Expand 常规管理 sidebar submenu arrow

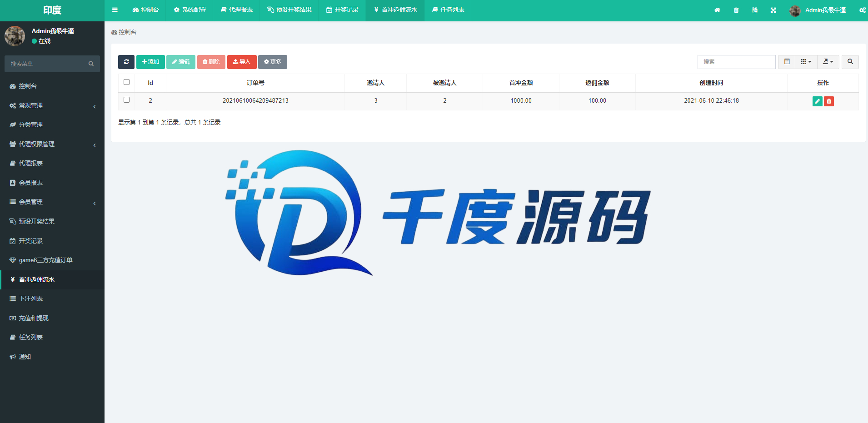coord(95,106)
